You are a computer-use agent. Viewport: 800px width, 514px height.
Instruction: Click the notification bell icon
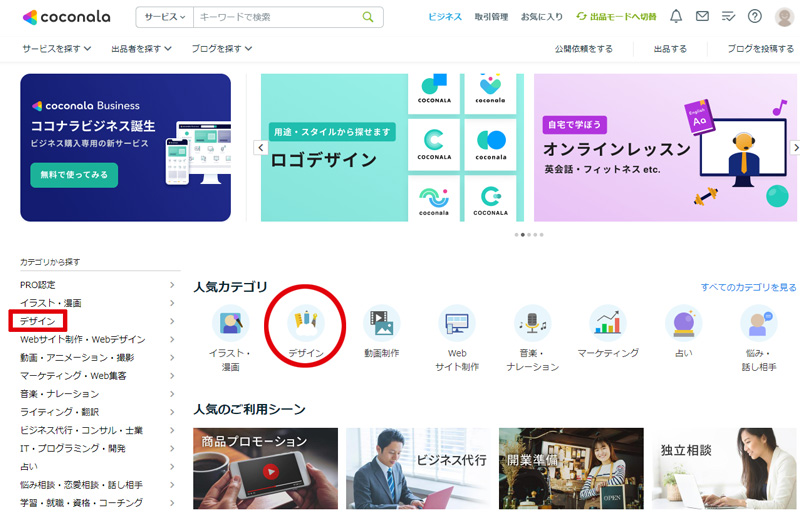[x=676, y=17]
